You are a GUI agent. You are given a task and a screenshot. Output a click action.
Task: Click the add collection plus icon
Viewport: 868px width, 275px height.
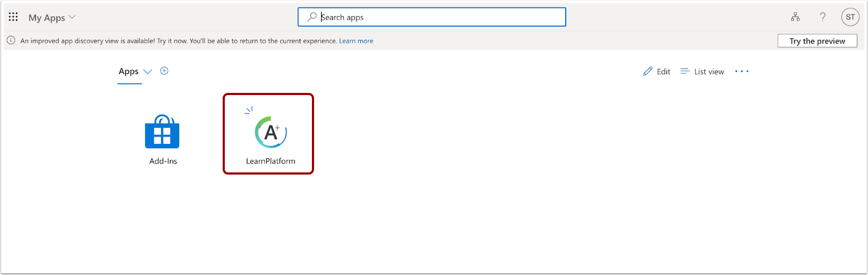[165, 71]
